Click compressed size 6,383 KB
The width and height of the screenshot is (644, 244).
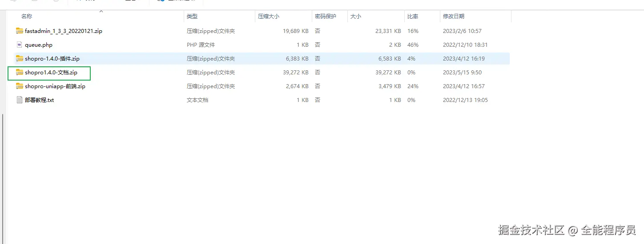tap(298, 59)
